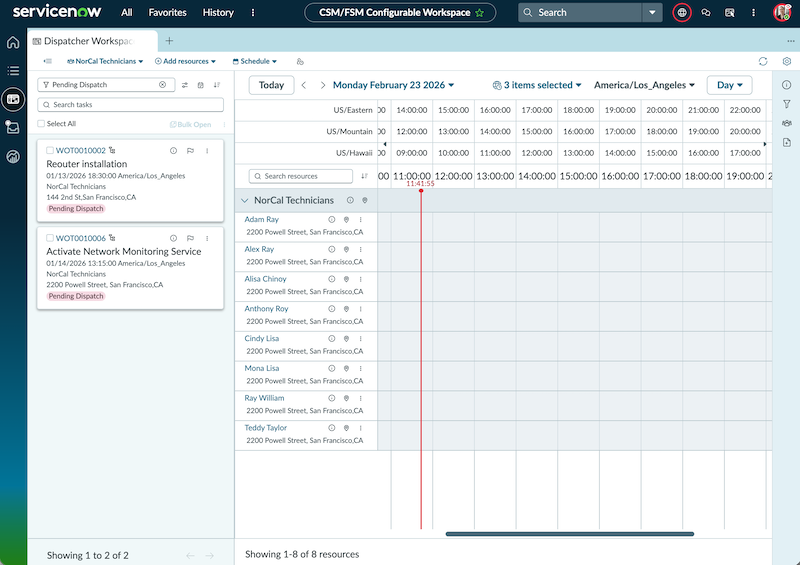Open the global Search dropdown arrow
800x565 pixels.
click(x=652, y=13)
